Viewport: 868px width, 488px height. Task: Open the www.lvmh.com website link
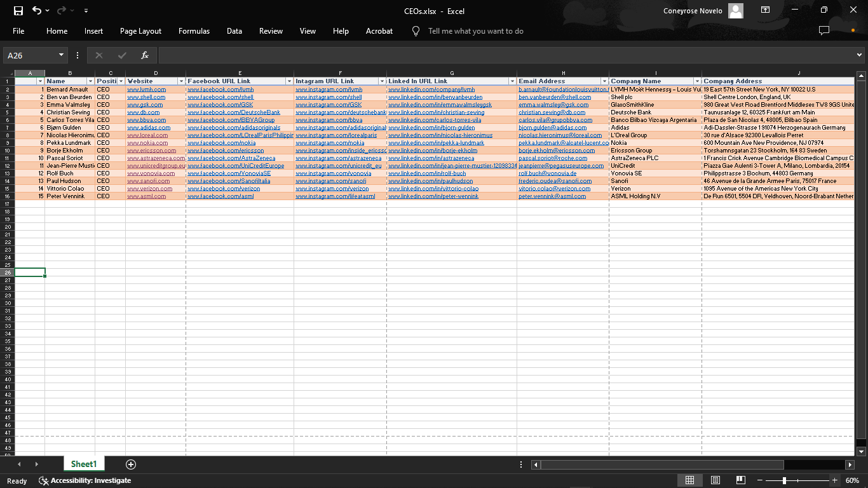point(147,90)
